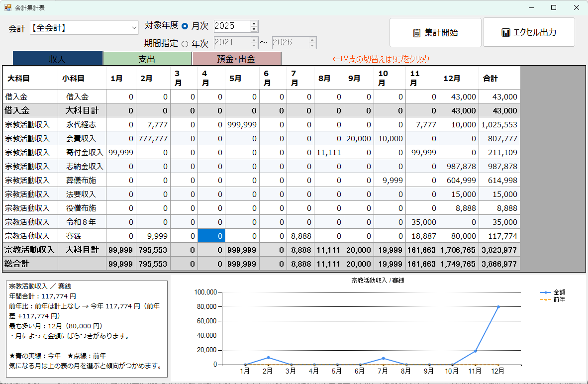This screenshot has width=588, height=384.
Task: Click the clipboard icon on 集計開始 button
Action: coord(417,33)
